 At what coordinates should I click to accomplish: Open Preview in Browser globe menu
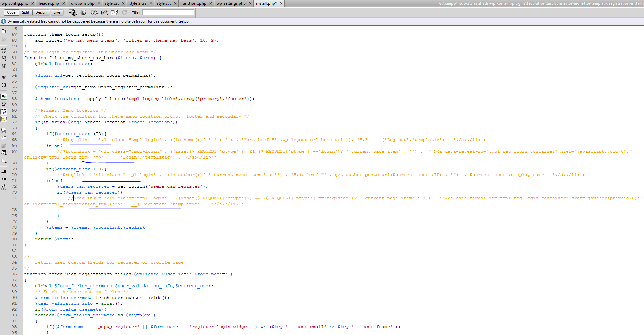coord(84,12)
